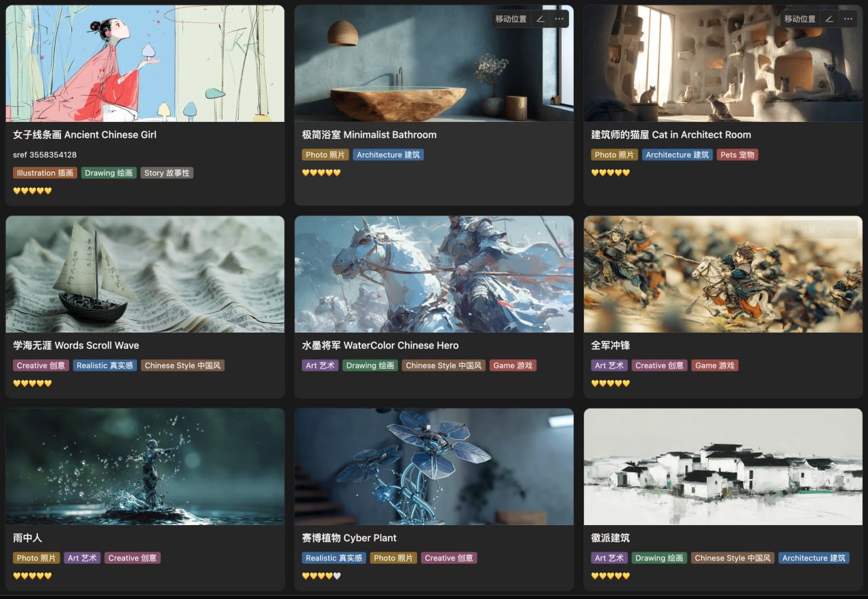The image size is (868, 599).
Task: Click Realistic 真实感 tag on Cyber Plant card
Action: pos(334,558)
